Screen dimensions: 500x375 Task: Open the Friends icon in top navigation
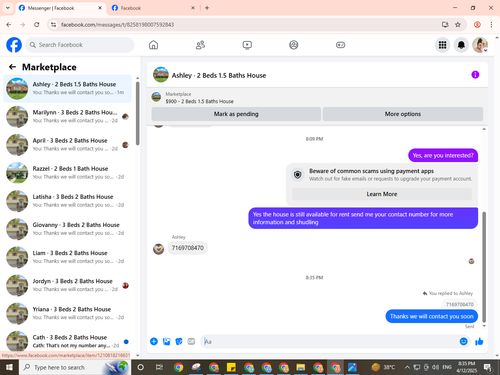tap(200, 45)
